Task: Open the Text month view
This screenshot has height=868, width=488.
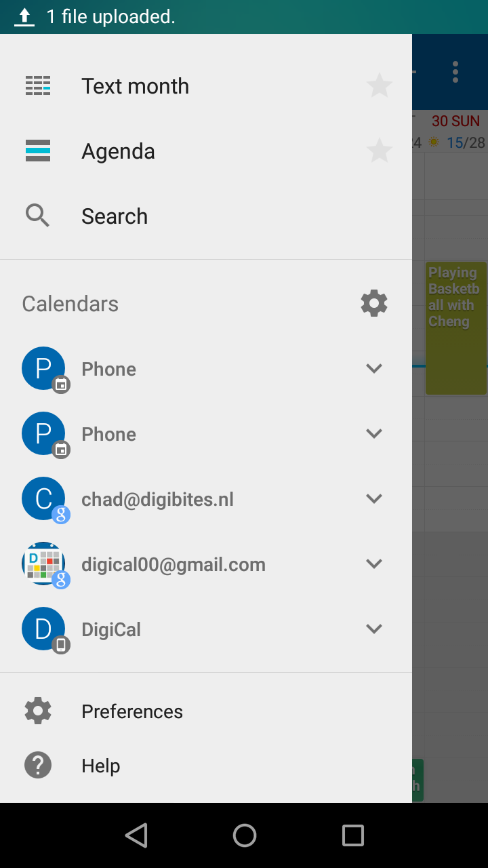Action: click(x=135, y=86)
